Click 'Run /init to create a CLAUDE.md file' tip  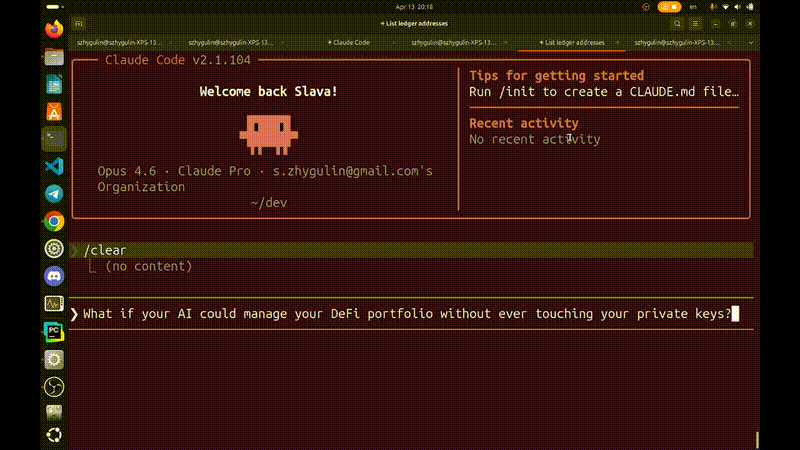[604, 92]
